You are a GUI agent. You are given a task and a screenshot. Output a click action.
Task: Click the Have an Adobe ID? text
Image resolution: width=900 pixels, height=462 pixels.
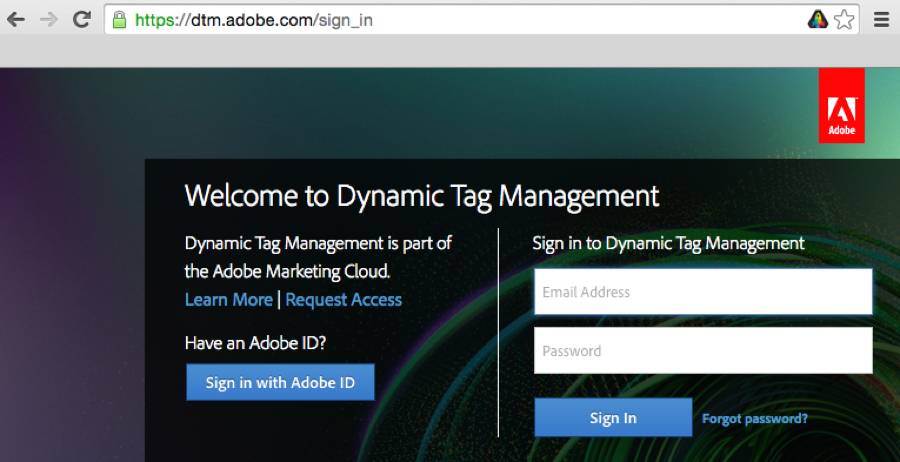point(255,343)
